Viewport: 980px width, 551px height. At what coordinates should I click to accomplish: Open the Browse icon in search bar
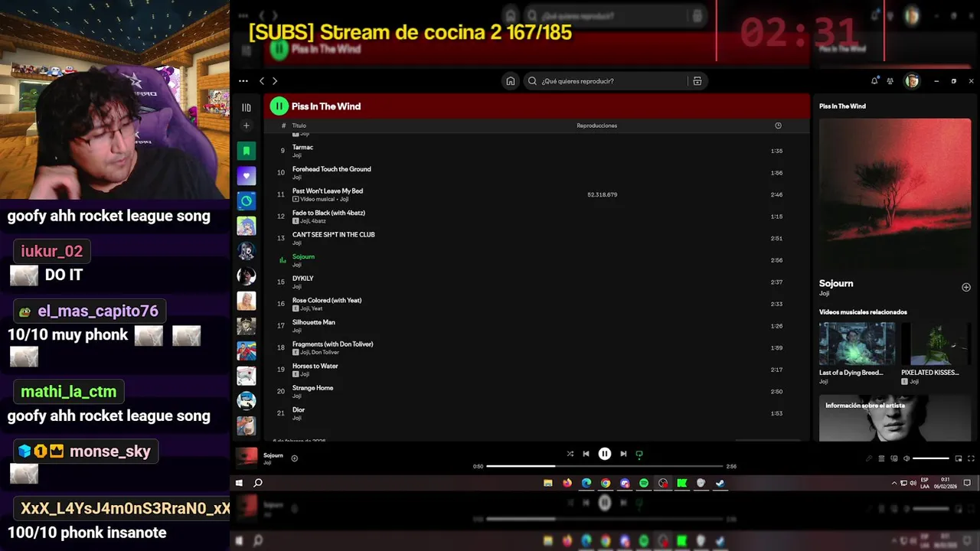697,81
